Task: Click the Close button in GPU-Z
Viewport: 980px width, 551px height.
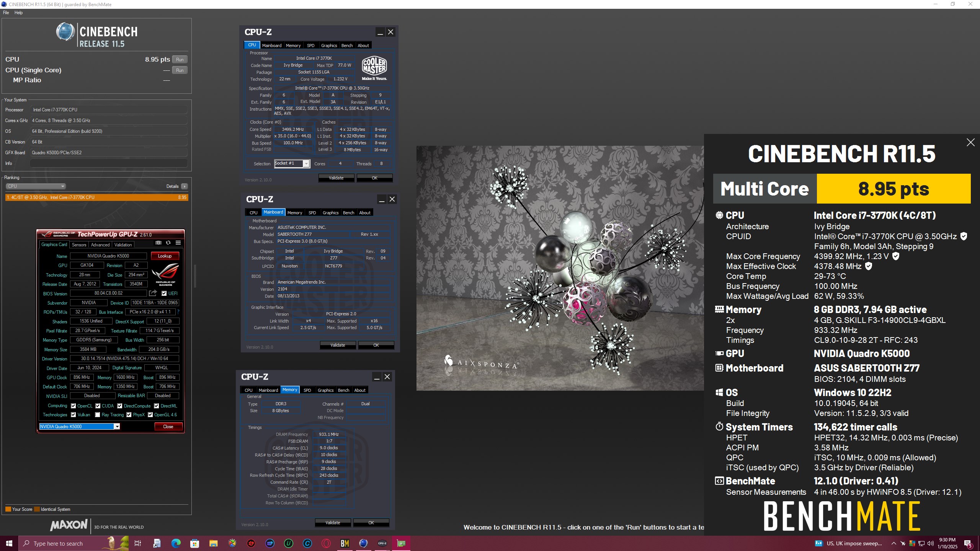Action: (x=168, y=427)
